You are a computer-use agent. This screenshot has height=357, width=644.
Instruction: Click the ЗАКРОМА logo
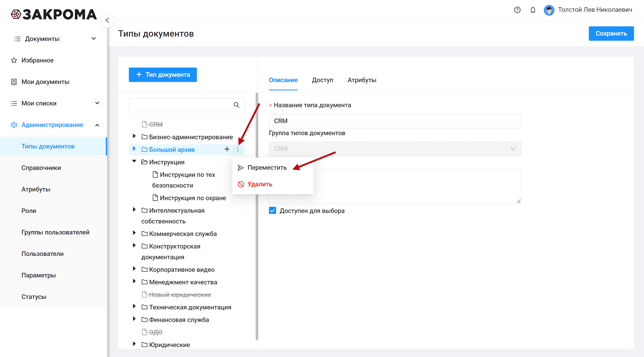pos(54,15)
